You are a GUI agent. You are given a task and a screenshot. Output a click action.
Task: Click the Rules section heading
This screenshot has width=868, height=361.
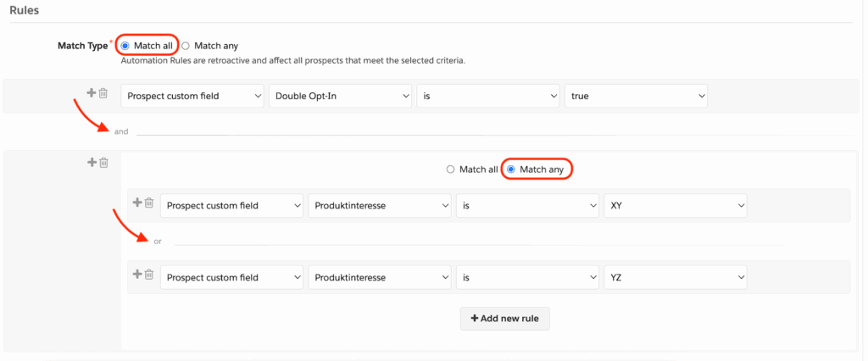tap(25, 10)
